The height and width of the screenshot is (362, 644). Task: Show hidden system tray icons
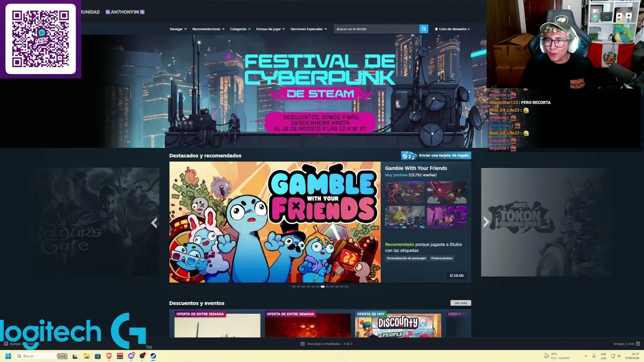(x=585, y=356)
